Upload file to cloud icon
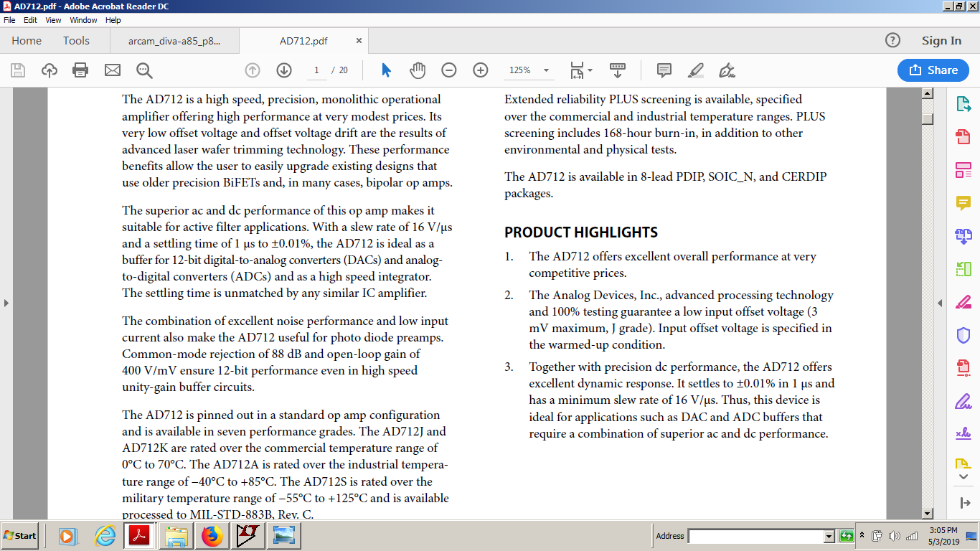 click(50, 70)
